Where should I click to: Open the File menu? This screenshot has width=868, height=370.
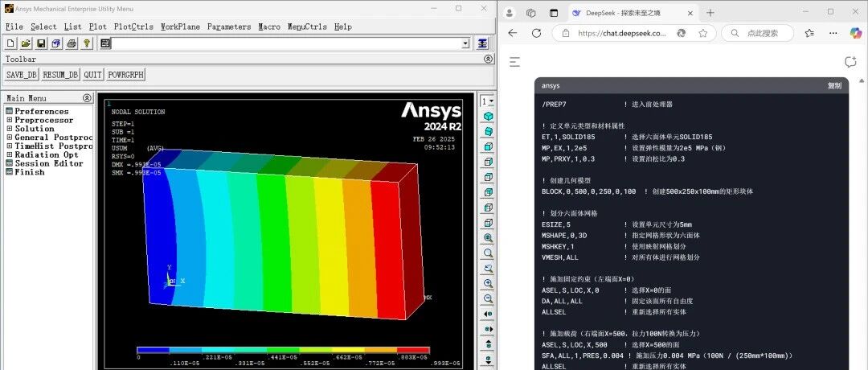click(x=14, y=27)
